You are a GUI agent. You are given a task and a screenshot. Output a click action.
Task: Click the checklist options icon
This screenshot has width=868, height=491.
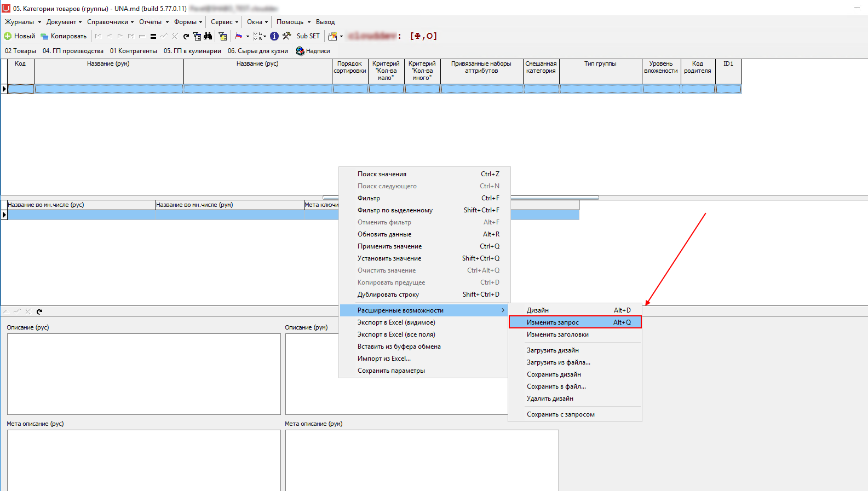coord(258,36)
